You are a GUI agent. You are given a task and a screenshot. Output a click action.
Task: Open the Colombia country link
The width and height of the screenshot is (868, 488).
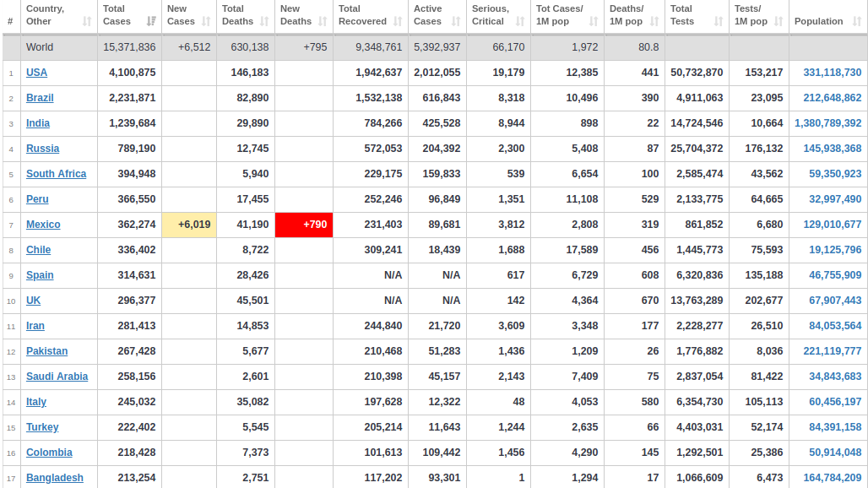point(49,453)
